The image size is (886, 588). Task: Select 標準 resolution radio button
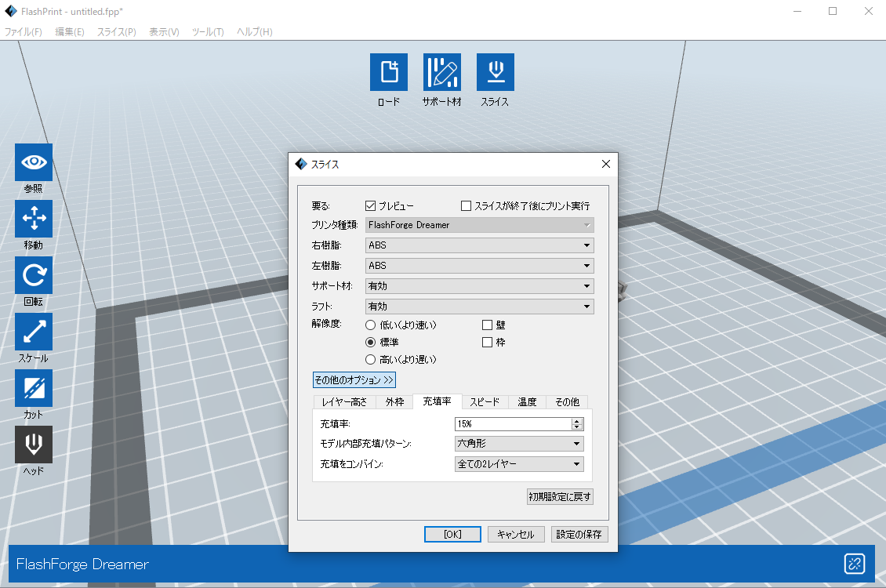click(371, 343)
